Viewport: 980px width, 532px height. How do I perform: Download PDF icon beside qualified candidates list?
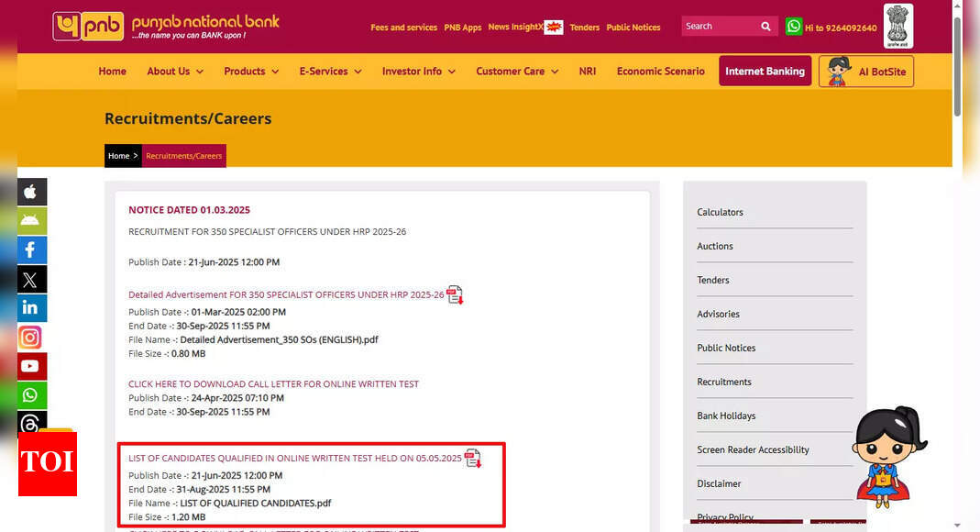473,458
